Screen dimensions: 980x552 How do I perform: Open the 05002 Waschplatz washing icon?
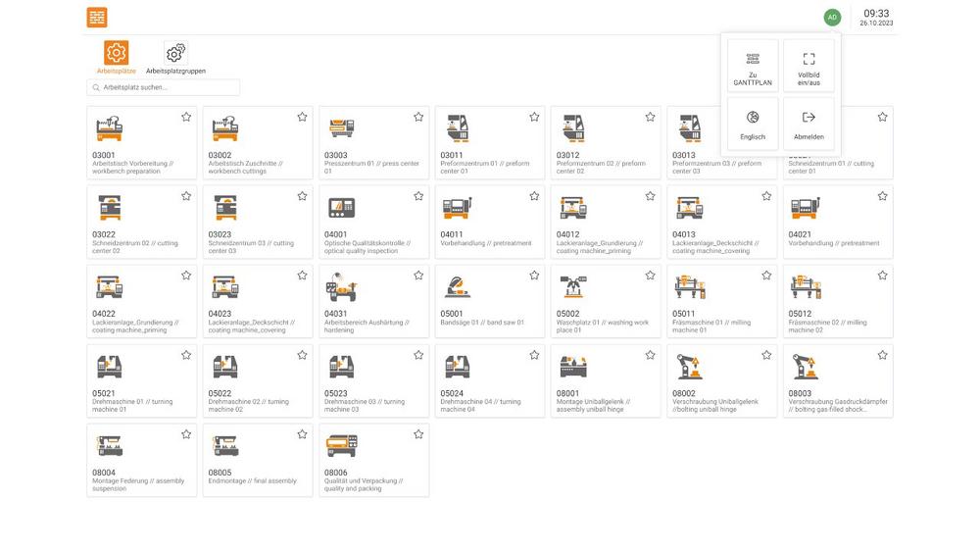[x=573, y=287]
